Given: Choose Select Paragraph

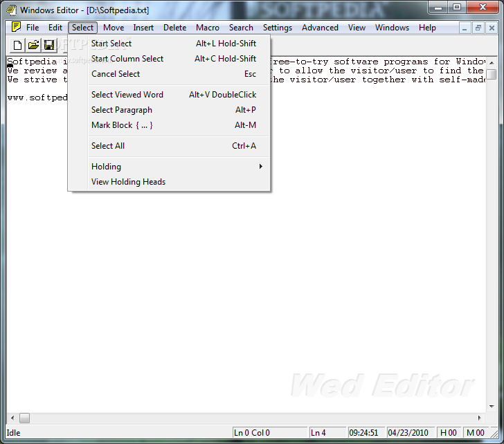Looking at the screenshot, I should pyautogui.click(x=169, y=110).
